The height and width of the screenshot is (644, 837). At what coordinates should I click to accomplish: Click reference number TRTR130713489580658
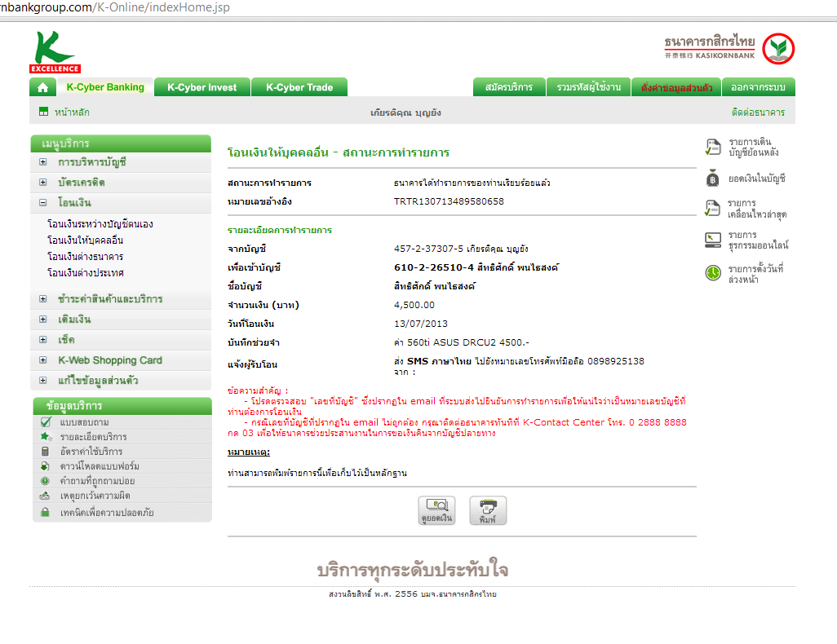point(449,201)
